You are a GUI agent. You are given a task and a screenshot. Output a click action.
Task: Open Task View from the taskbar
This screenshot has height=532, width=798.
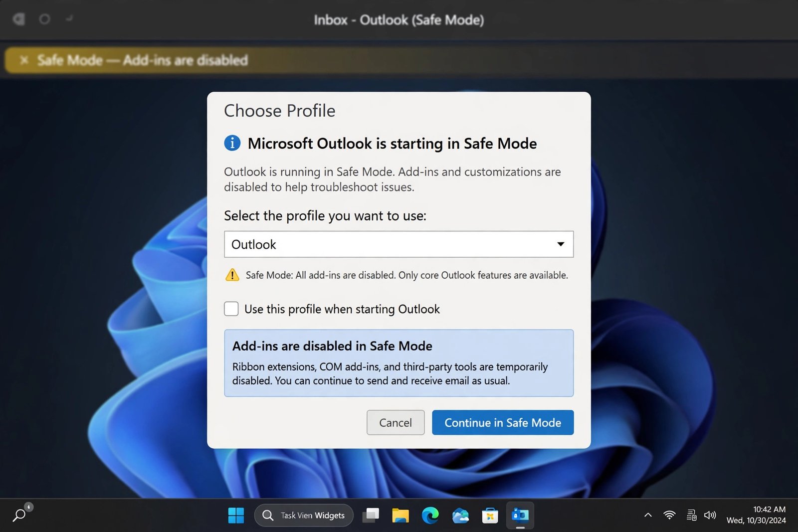click(371, 515)
